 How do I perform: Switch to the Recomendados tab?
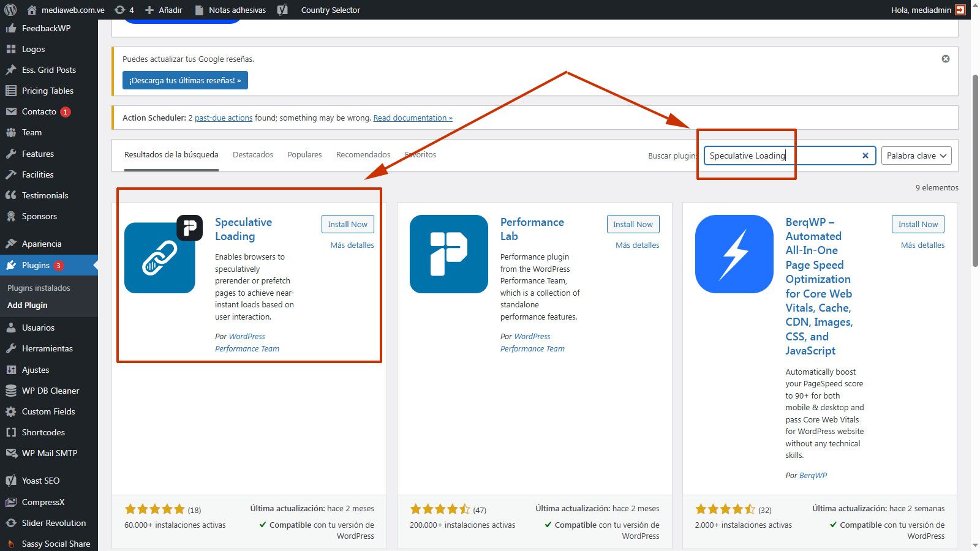coord(363,155)
